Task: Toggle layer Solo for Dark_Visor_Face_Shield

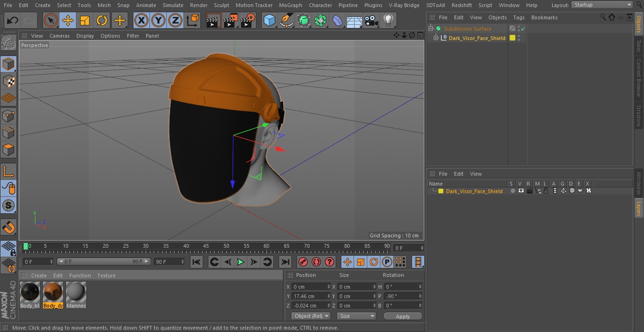Action: click(513, 191)
